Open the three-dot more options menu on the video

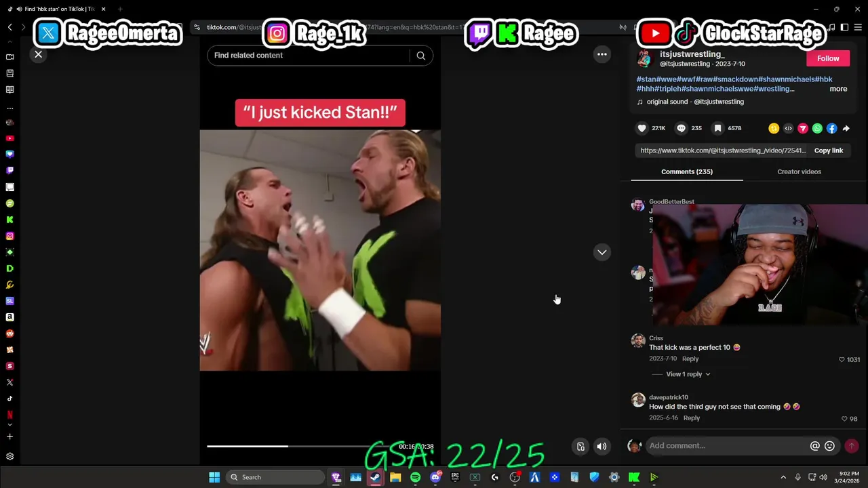tap(601, 54)
